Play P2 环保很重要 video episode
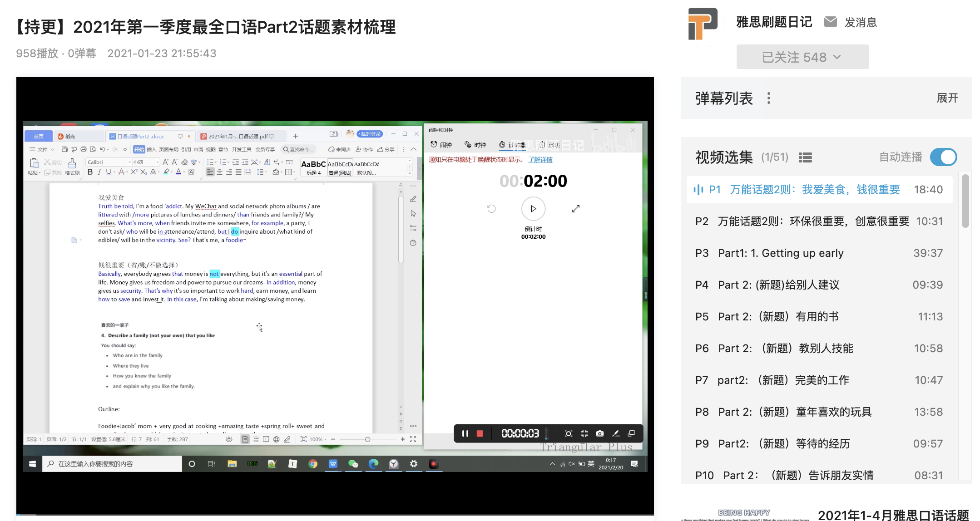980x521 pixels. pyautogui.click(x=813, y=221)
